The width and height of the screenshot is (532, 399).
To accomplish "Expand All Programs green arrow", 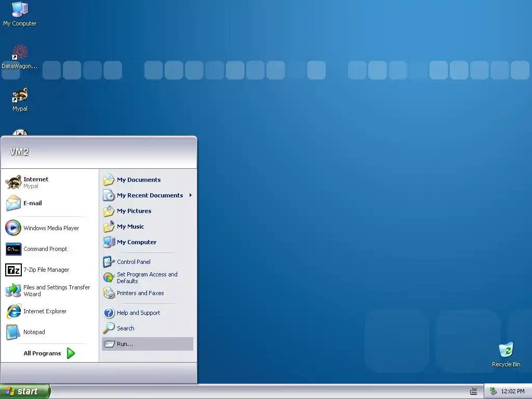I will tap(71, 353).
